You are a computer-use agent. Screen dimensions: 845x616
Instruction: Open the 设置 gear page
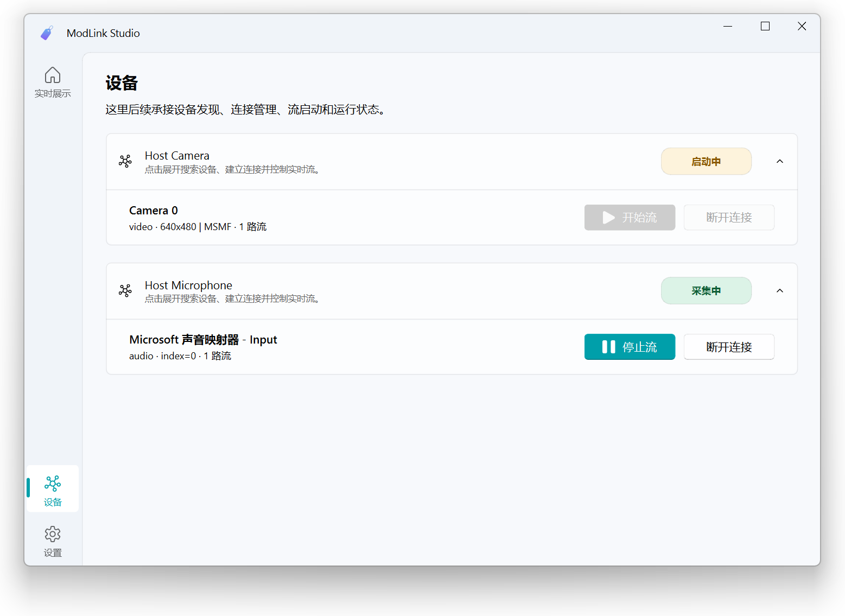coord(53,541)
